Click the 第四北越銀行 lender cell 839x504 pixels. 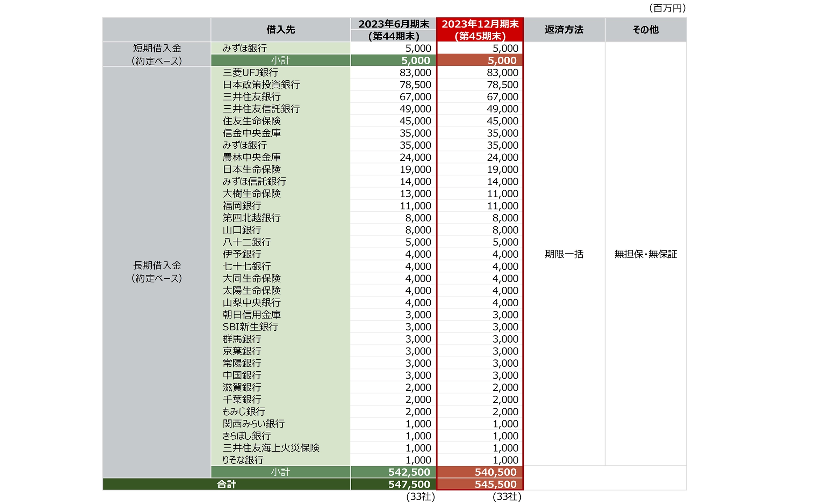click(281, 218)
